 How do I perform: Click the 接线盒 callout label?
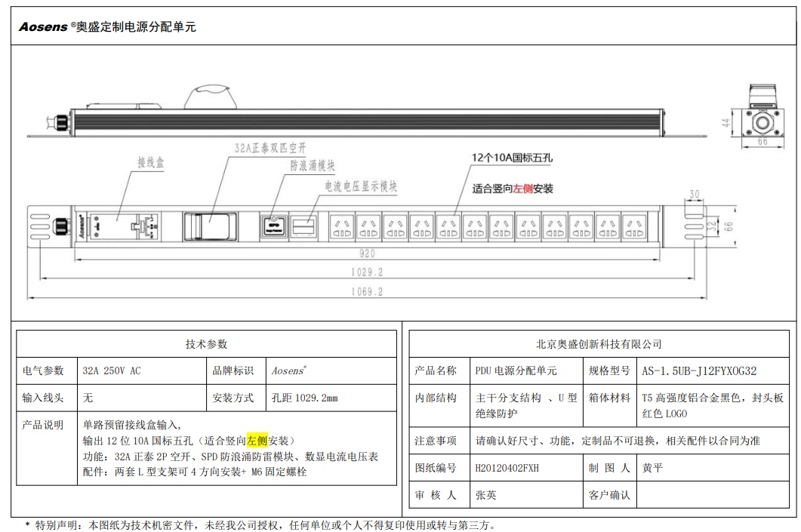(x=151, y=163)
